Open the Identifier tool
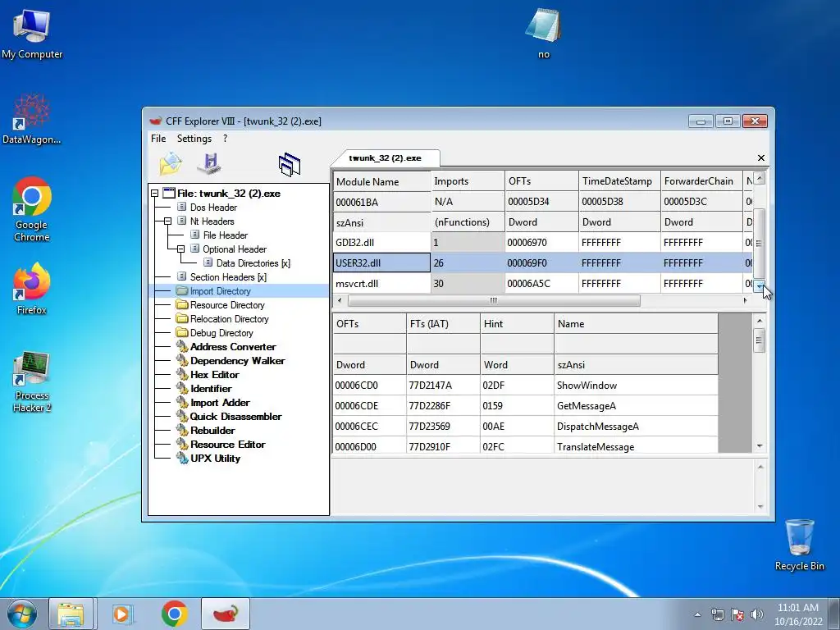This screenshot has height=630, width=840. coord(211,388)
